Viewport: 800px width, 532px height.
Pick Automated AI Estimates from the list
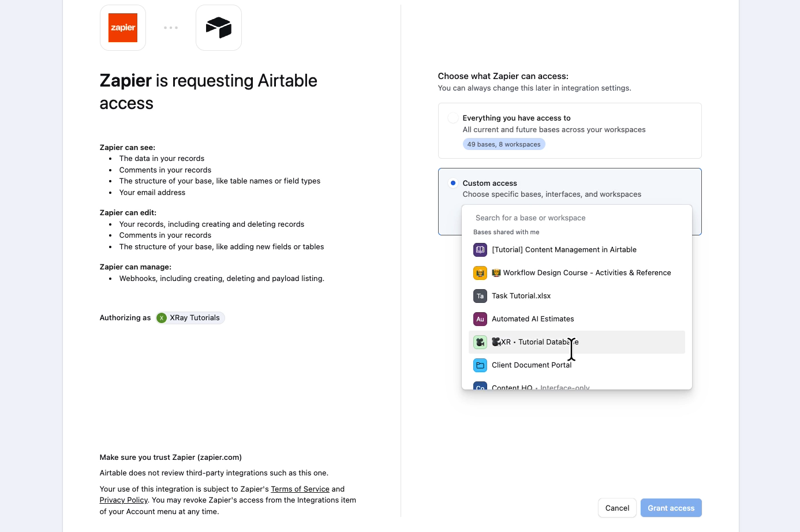[577, 319]
